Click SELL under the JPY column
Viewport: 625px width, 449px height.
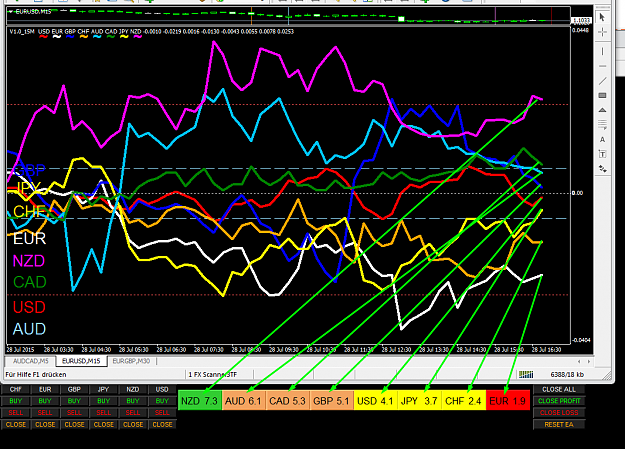click(x=104, y=413)
